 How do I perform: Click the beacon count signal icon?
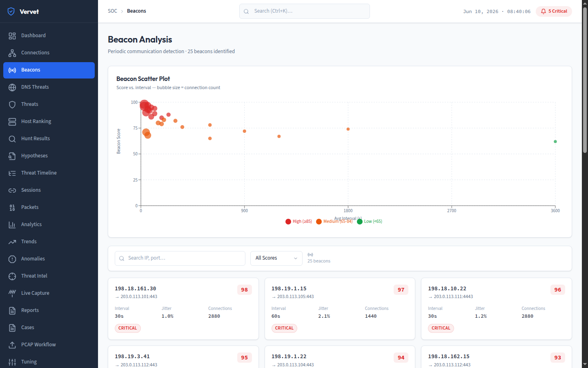click(310, 255)
